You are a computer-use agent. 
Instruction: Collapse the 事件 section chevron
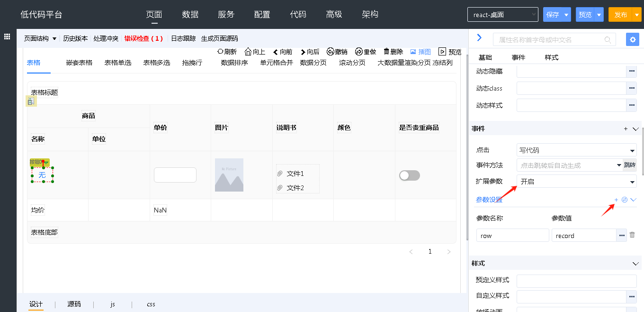[x=635, y=128]
